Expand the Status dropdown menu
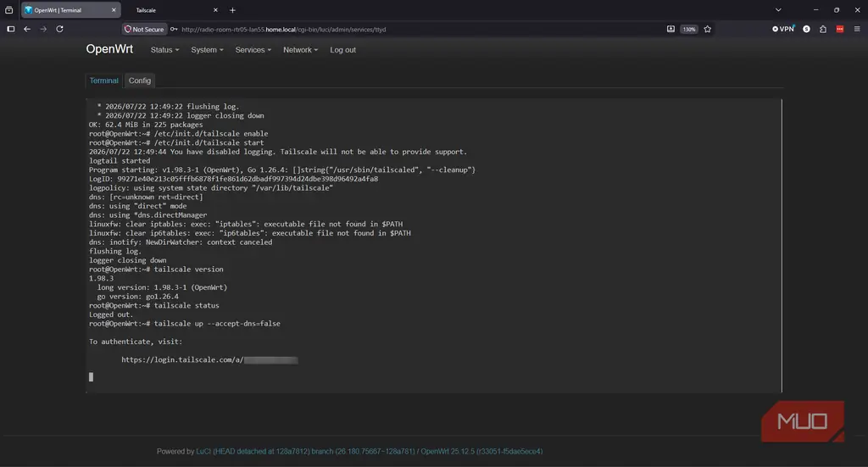 [x=164, y=50]
